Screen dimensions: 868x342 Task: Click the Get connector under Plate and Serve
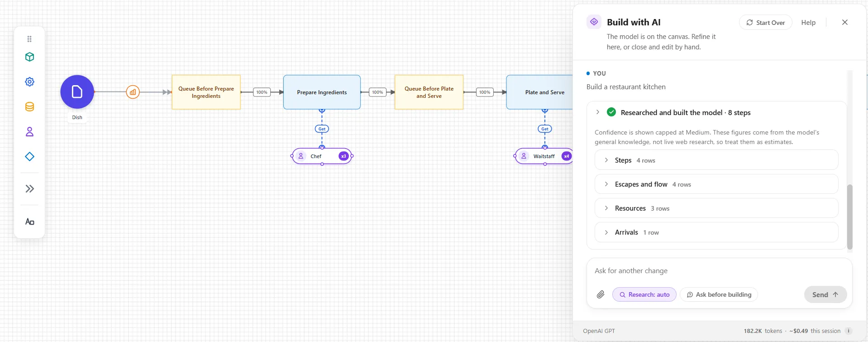[x=545, y=129]
